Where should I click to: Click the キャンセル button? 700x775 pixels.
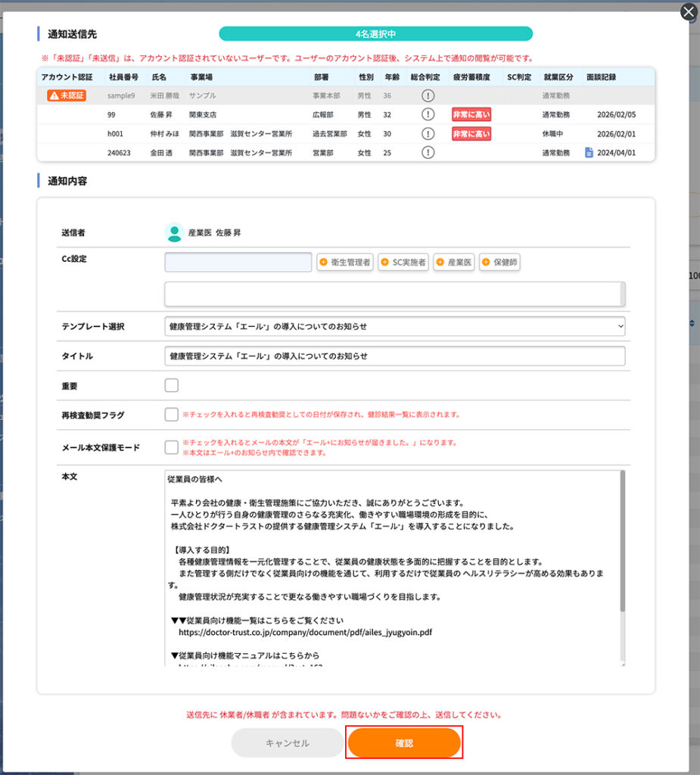click(x=287, y=743)
